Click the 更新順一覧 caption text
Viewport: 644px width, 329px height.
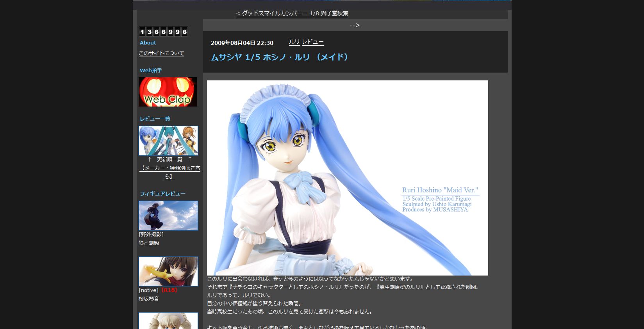[x=170, y=160]
